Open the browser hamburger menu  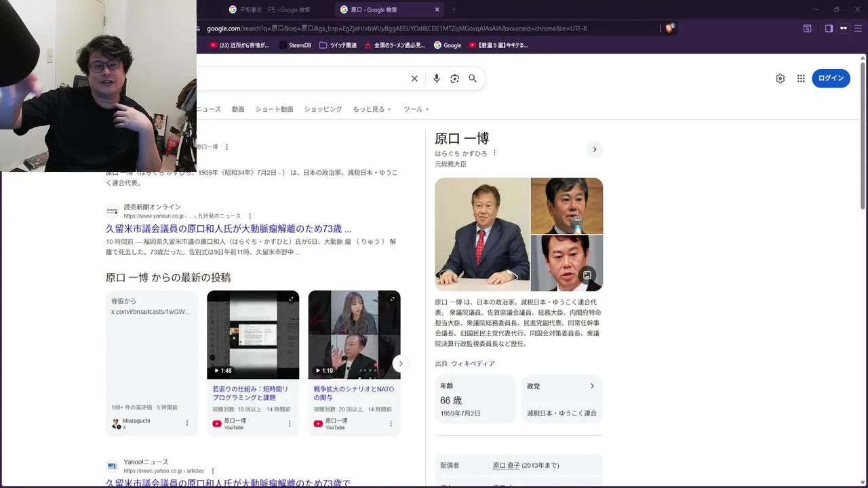859,28
